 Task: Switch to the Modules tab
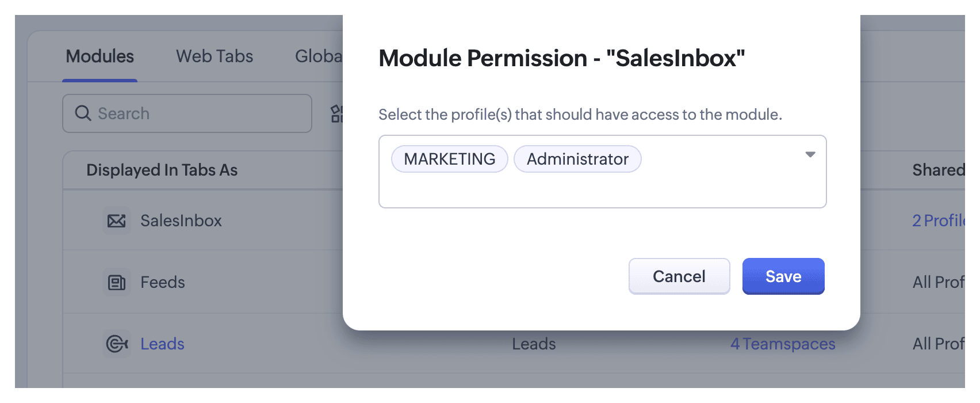(x=99, y=56)
